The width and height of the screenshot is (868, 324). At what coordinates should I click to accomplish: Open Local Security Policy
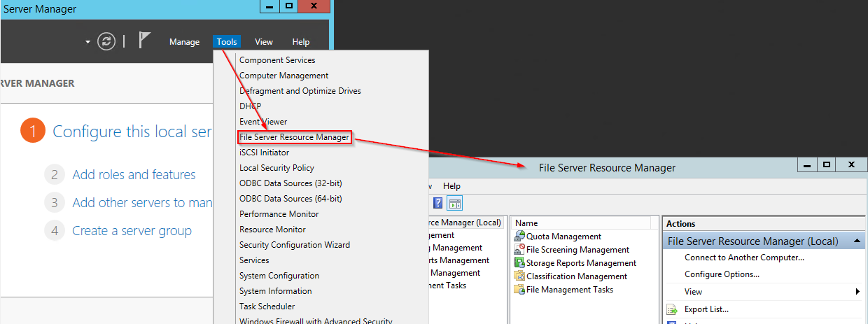(276, 168)
